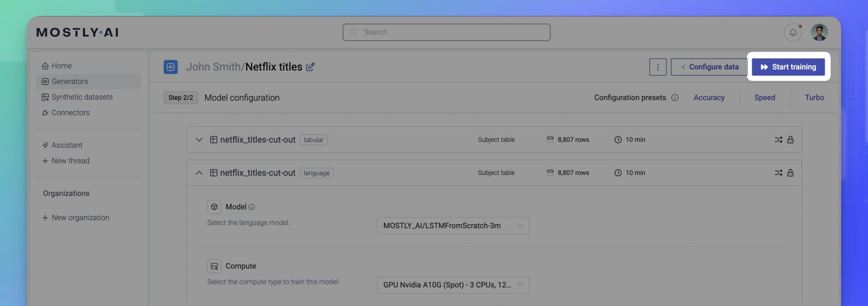
Task: Click rows icon in tabular table row
Action: click(550, 140)
